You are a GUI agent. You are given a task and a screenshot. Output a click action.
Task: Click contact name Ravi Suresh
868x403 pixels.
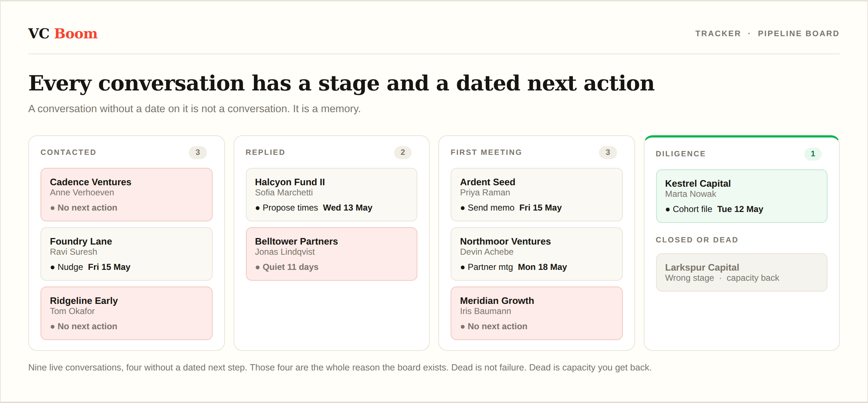pyautogui.click(x=74, y=252)
